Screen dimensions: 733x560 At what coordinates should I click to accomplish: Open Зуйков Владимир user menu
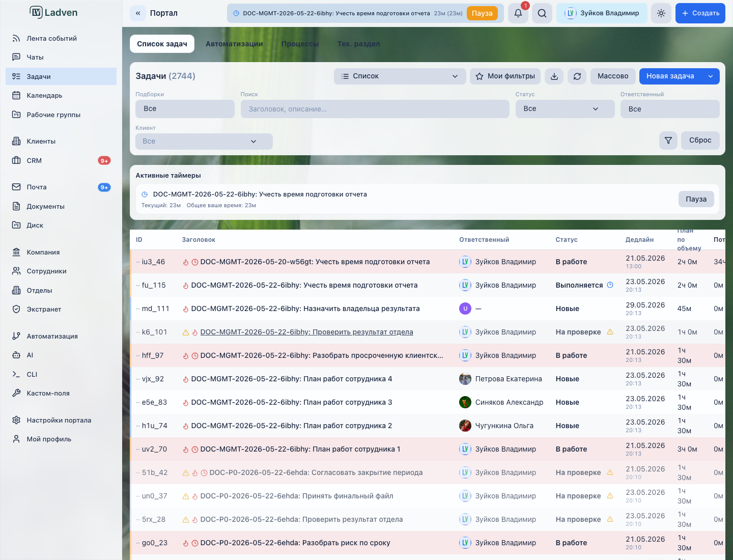(602, 13)
